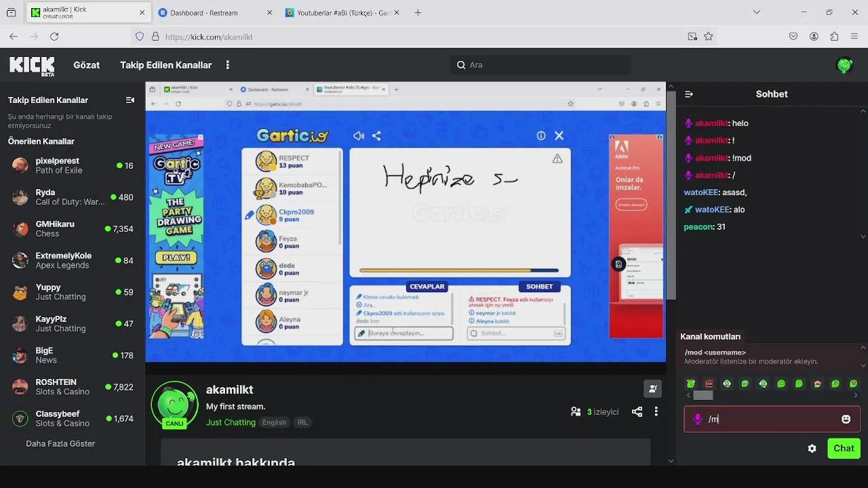868x488 pixels.
Task: Open GMHikaru Chess channel
Action: coord(72,228)
